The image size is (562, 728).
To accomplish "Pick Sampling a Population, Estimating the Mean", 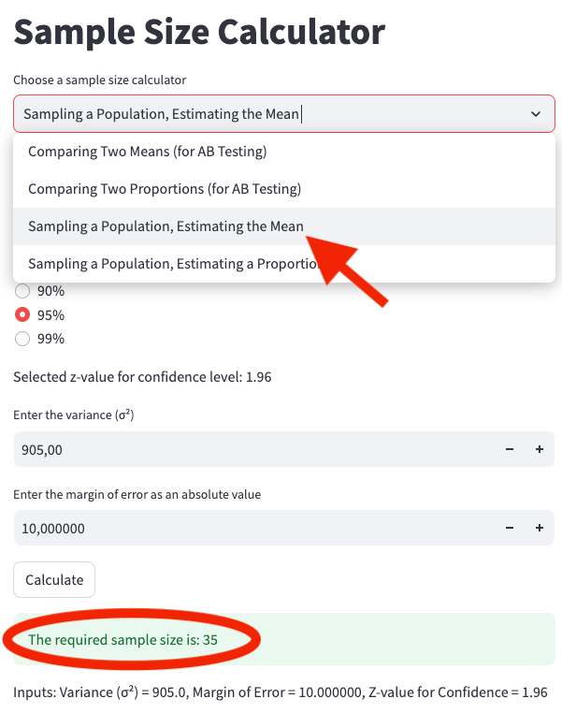I will pos(166,226).
